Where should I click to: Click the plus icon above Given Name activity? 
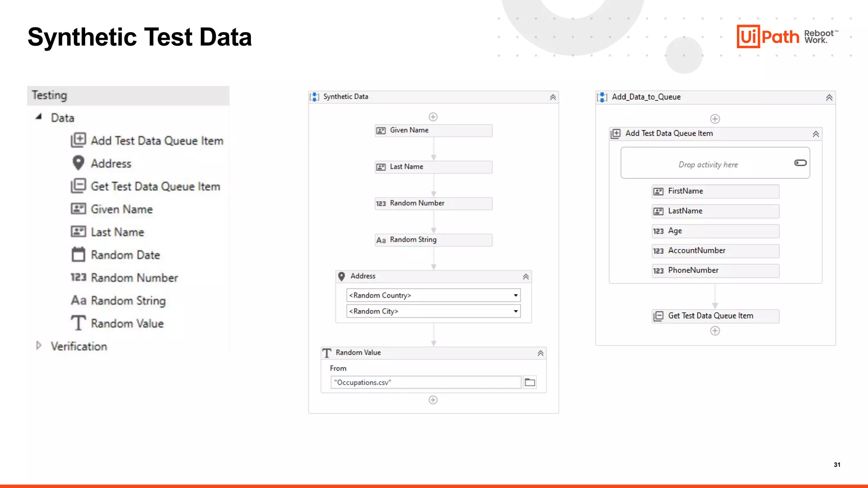coord(433,117)
